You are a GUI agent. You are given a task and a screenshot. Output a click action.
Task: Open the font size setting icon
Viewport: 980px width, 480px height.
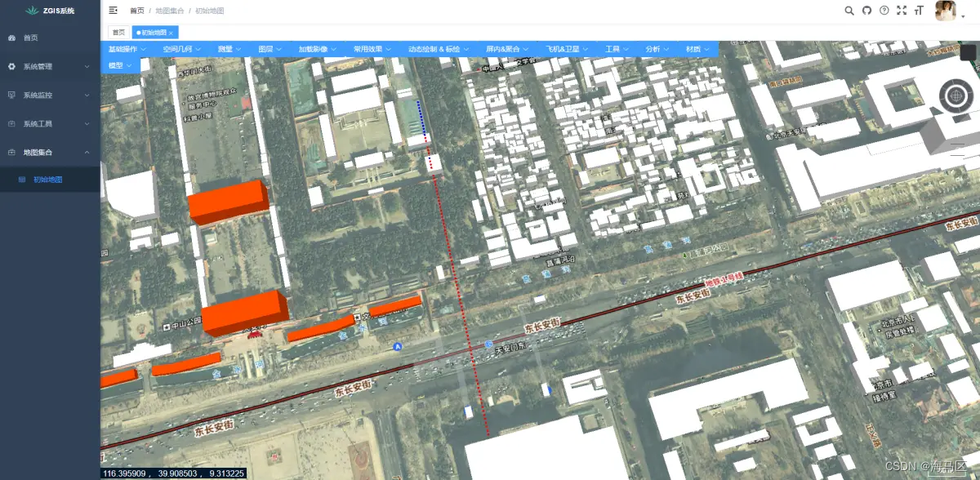point(919,11)
